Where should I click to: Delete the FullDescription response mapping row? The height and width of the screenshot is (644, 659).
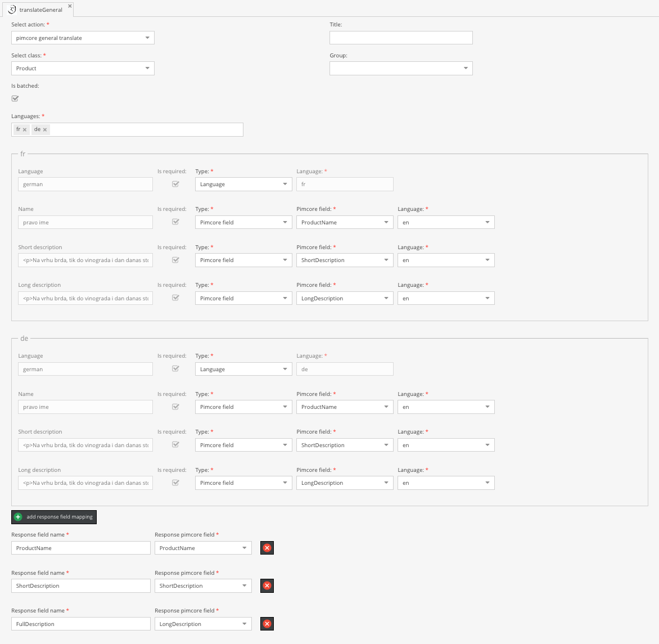pos(267,624)
